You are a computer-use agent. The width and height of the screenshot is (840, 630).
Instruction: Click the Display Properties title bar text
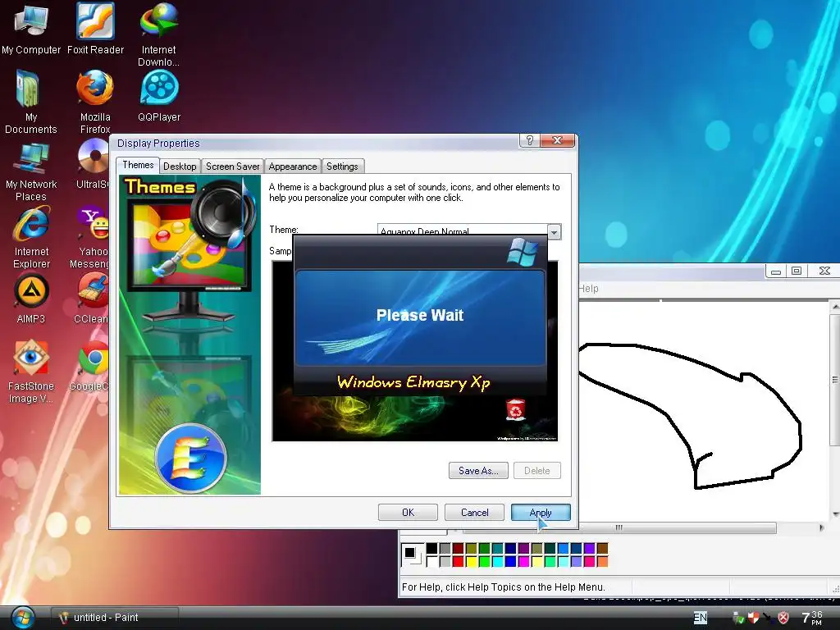[158, 143]
